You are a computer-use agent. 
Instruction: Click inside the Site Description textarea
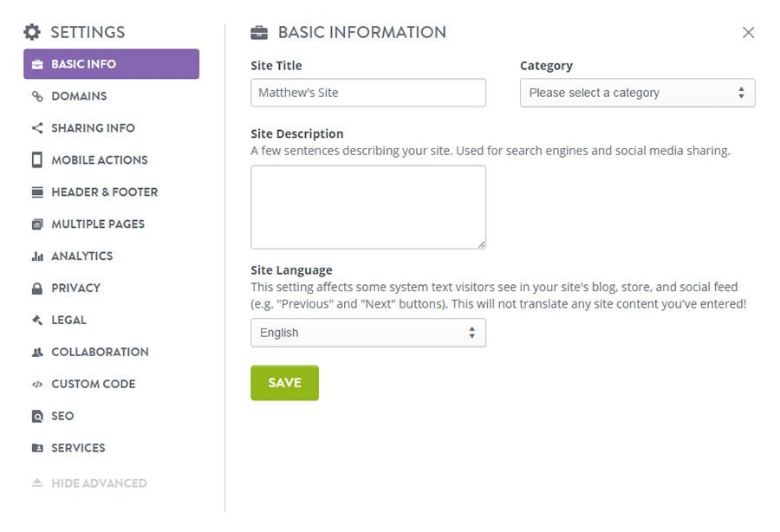pyautogui.click(x=367, y=207)
